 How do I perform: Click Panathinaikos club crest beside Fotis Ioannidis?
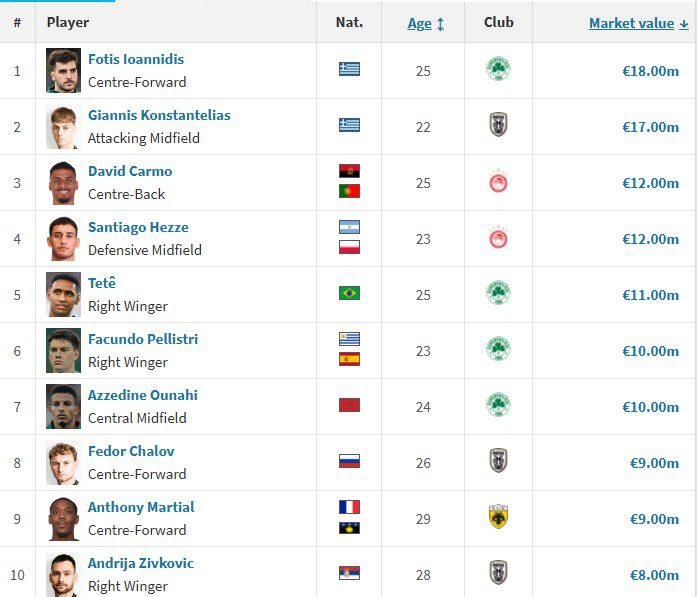[x=498, y=70]
